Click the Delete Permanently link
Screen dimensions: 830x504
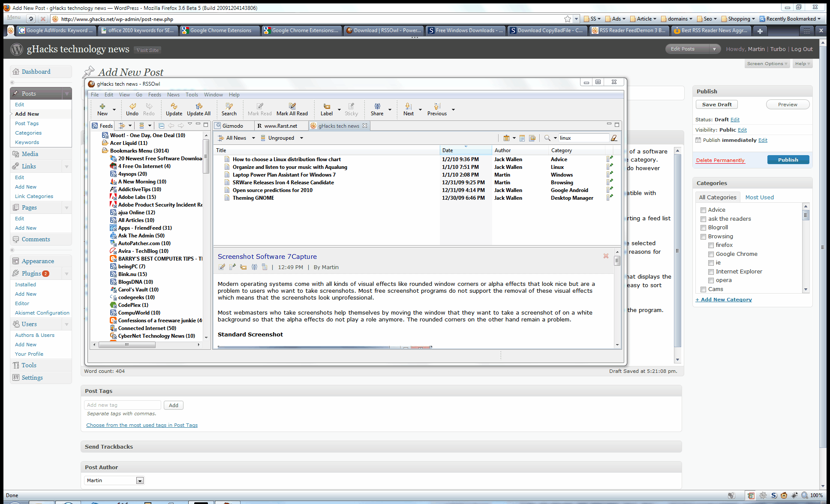pyautogui.click(x=720, y=160)
